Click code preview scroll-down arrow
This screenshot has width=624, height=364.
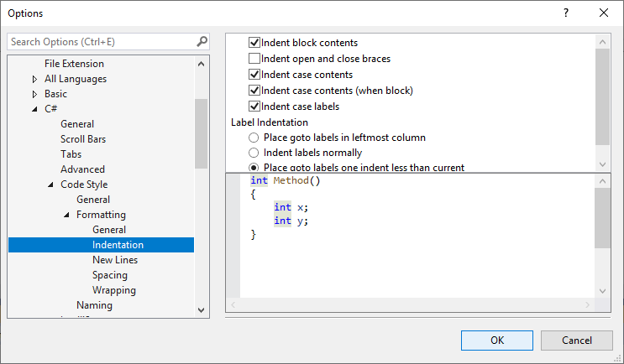pyautogui.click(x=602, y=290)
